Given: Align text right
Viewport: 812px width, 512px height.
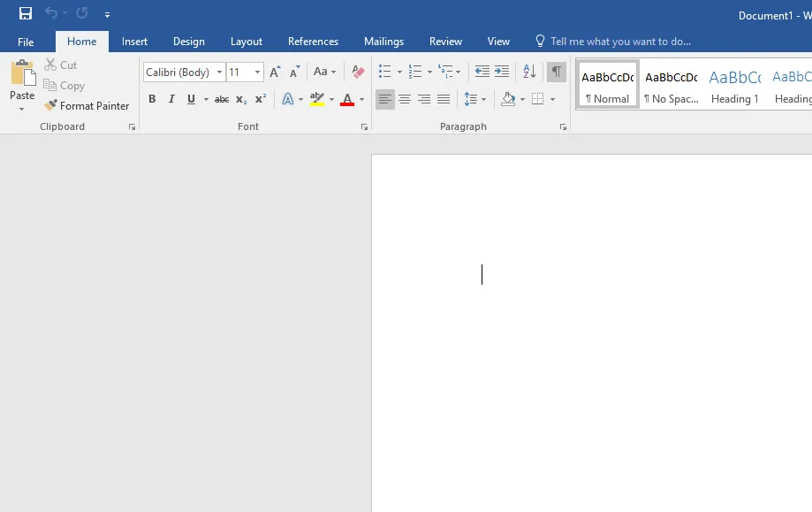Looking at the screenshot, I should [x=424, y=99].
